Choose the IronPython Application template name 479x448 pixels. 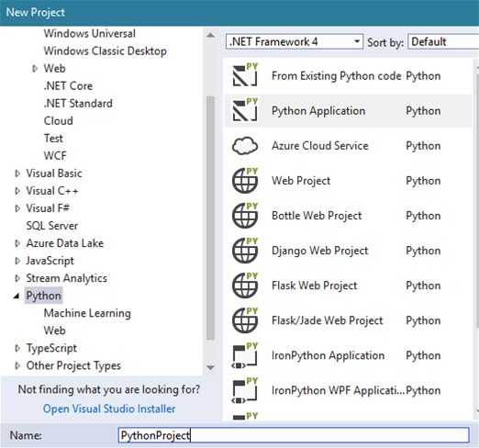coord(329,355)
